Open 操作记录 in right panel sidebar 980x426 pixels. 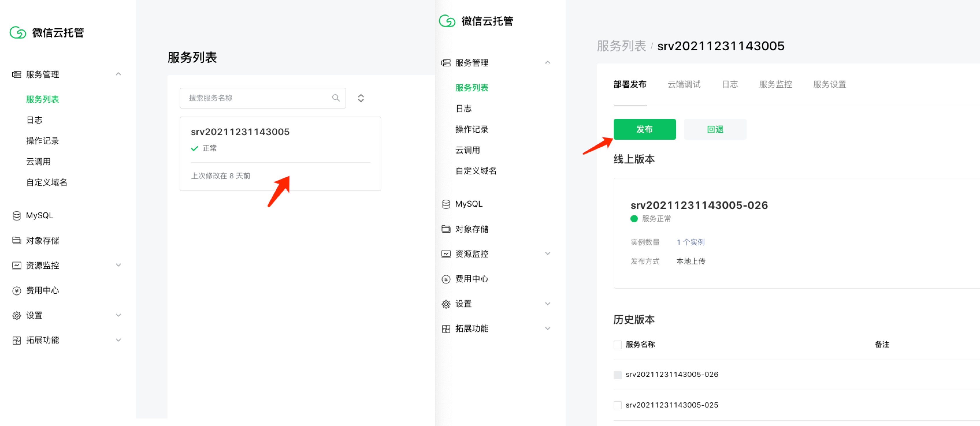[472, 130]
